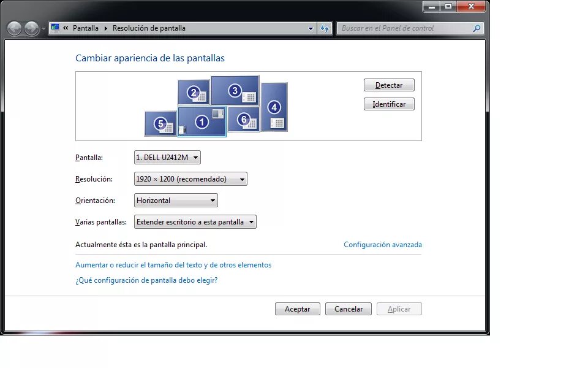Select monitor 2 in the display layout
588x368 pixels.
pyautogui.click(x=194, y=93)
